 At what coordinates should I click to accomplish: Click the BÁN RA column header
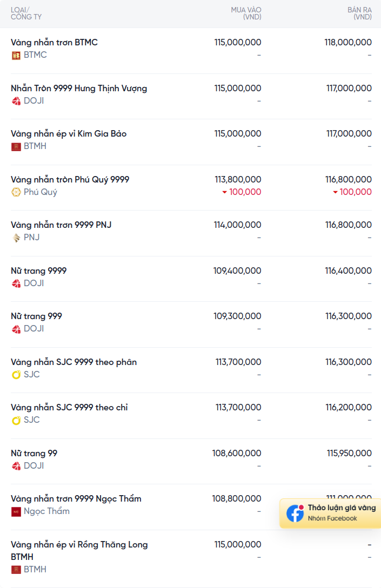point(359,13)
